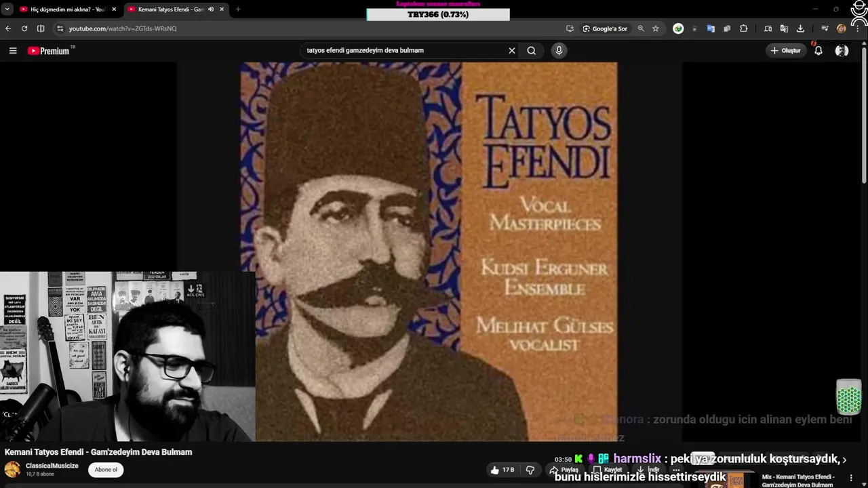
Task: Save video with Kaydet button
Action: click(608, 470)
